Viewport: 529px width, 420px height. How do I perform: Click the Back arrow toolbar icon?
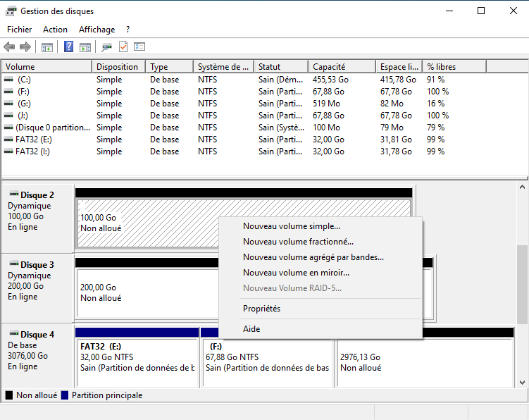click(x=9, y=47)
